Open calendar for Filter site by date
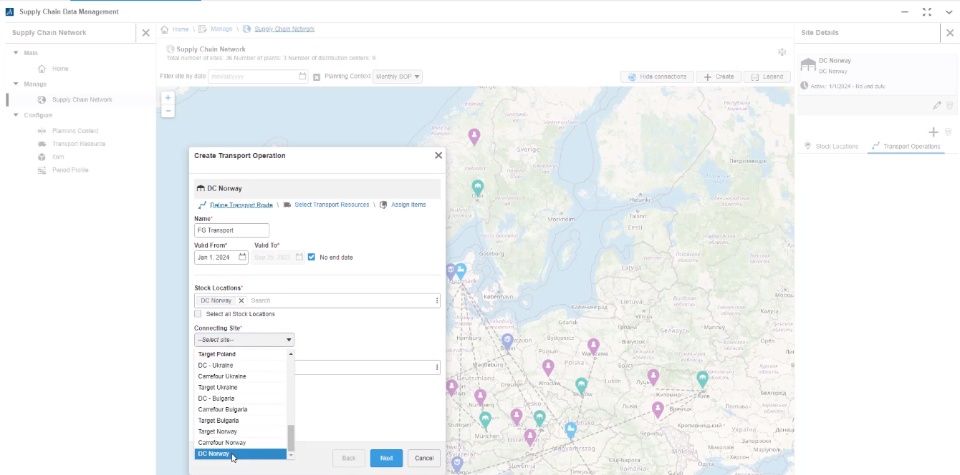960x475 pixels. point(302,77)
